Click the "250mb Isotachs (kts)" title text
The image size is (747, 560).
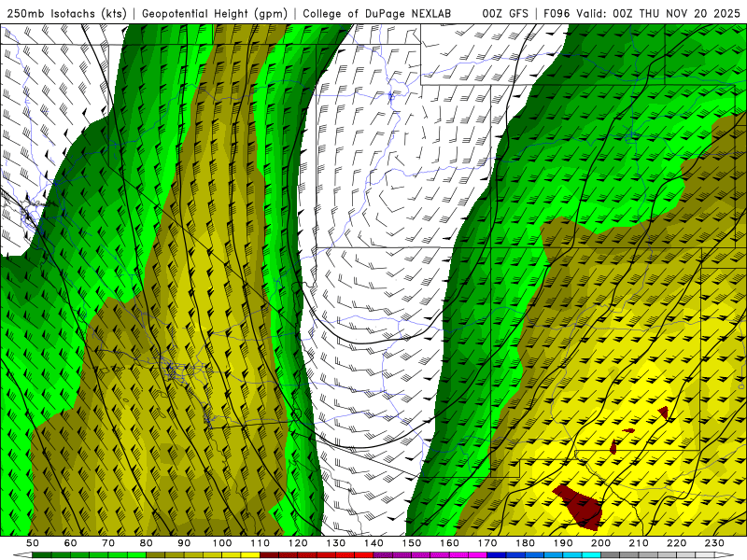tap(66, 13)
